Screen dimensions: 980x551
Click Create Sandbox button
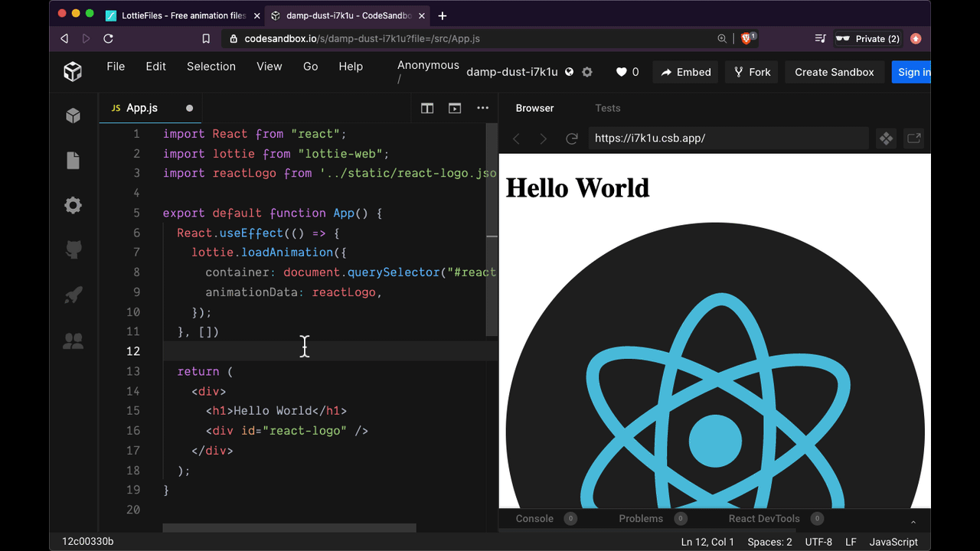pyautogui.click(x=835, y=72)
